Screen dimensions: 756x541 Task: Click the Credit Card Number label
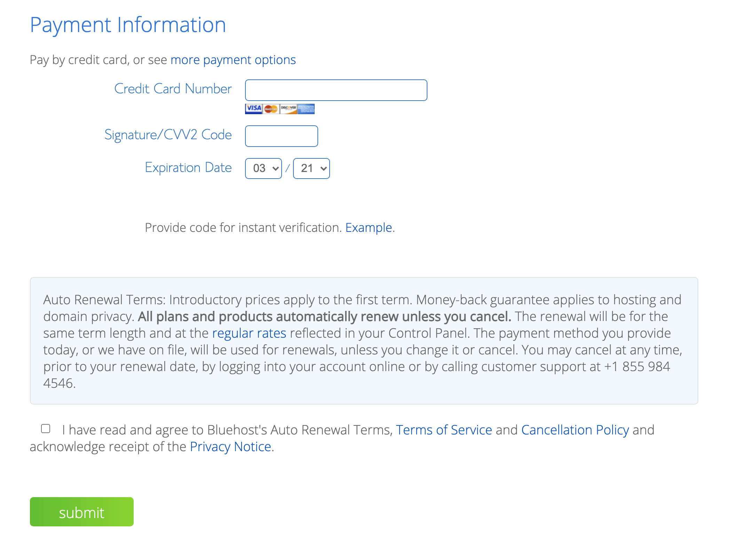pyautogui.click(x=173, y=89)
